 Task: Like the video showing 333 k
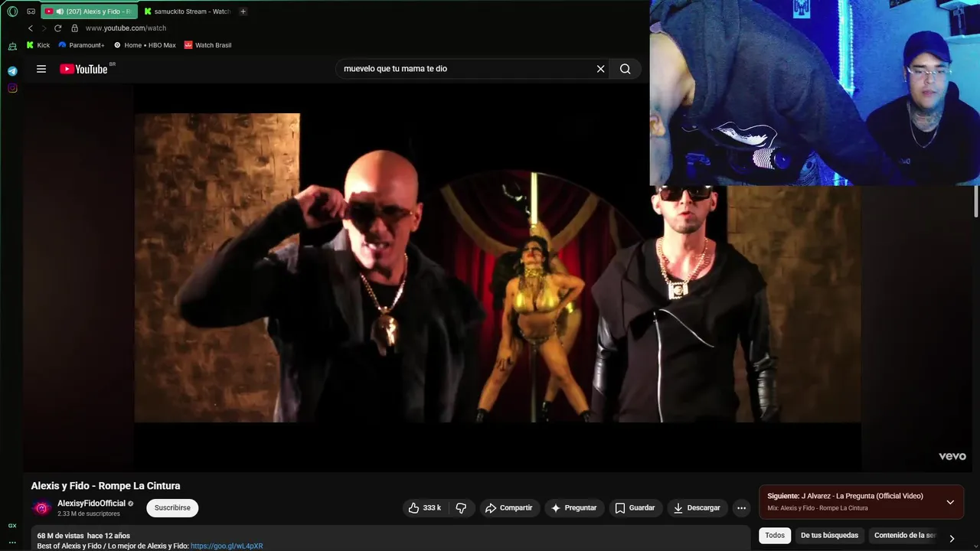click(425, 508)
